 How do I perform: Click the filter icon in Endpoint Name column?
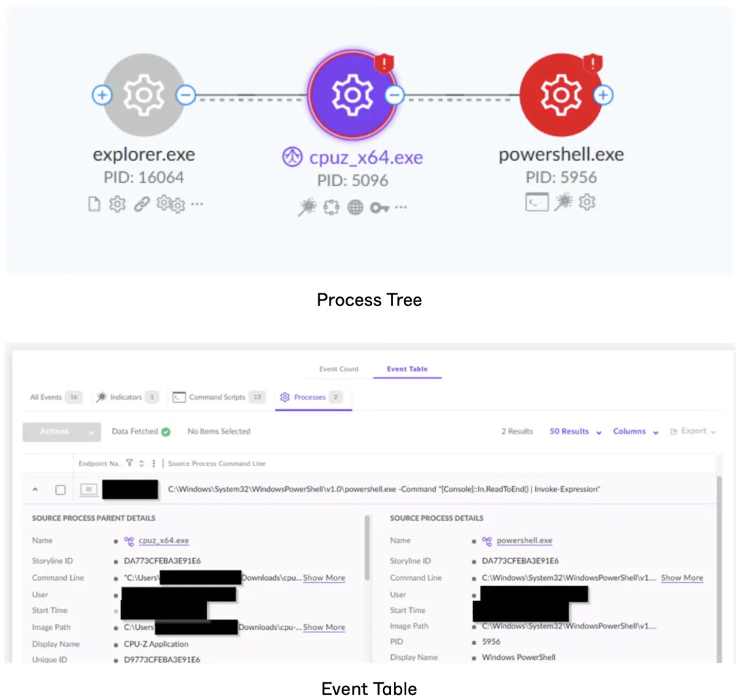[x=129, y=463]
